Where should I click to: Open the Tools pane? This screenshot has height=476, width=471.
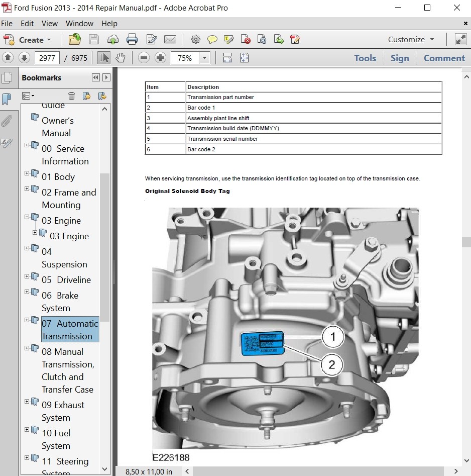pyautogui.click(x=365, y=58)
